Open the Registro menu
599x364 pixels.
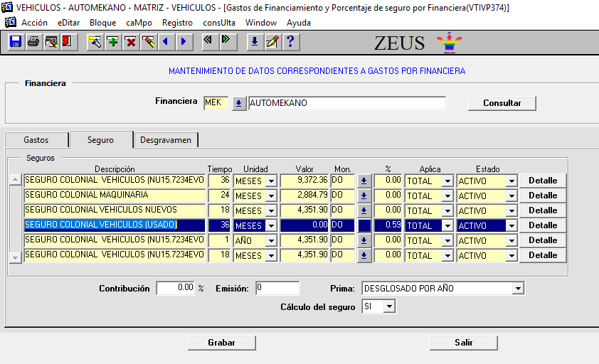click(177, 23)
